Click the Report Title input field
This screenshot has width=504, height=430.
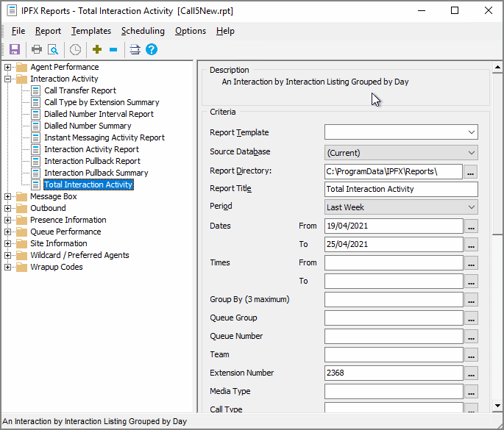click(401, 189)
